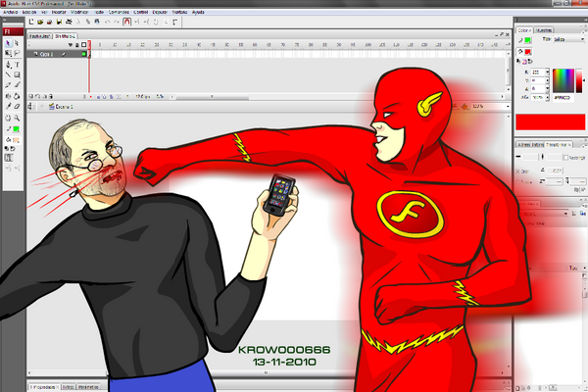The width and height of the screenshot is (588, 392).
Task: Click the black and white colors icon in Tools panel
Action: pyautogui.click(x=7, y=149)
